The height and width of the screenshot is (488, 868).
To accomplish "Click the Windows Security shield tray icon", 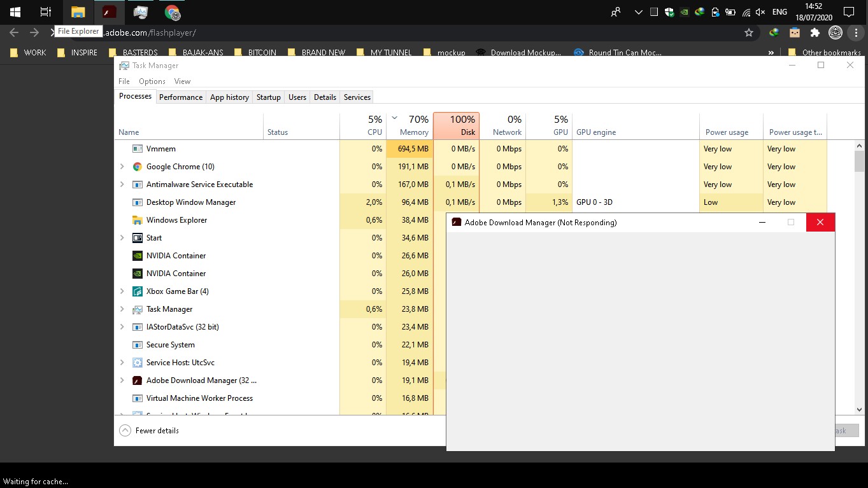I will [669, 12].
